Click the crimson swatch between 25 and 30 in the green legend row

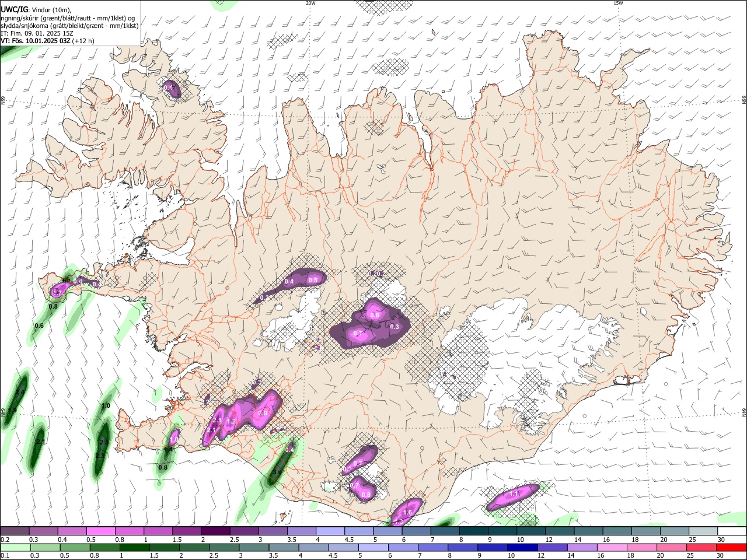tap(701, 547)
